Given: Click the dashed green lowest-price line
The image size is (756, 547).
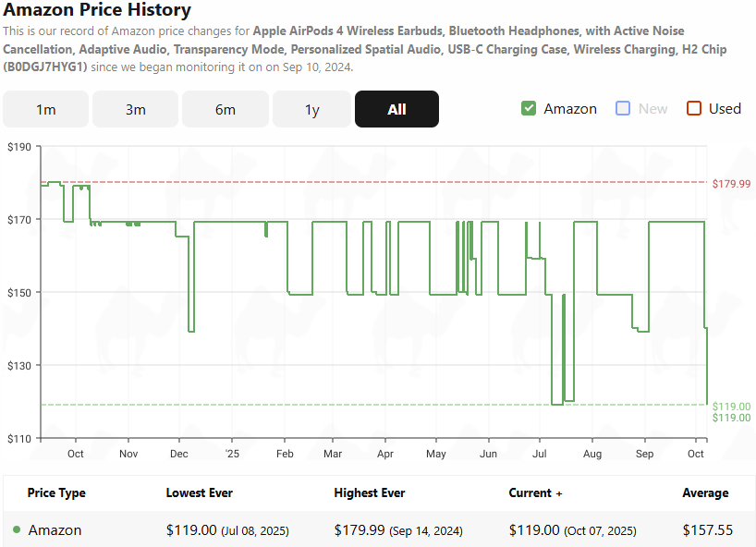Looking at the screenshot, I should click(370, 405).
